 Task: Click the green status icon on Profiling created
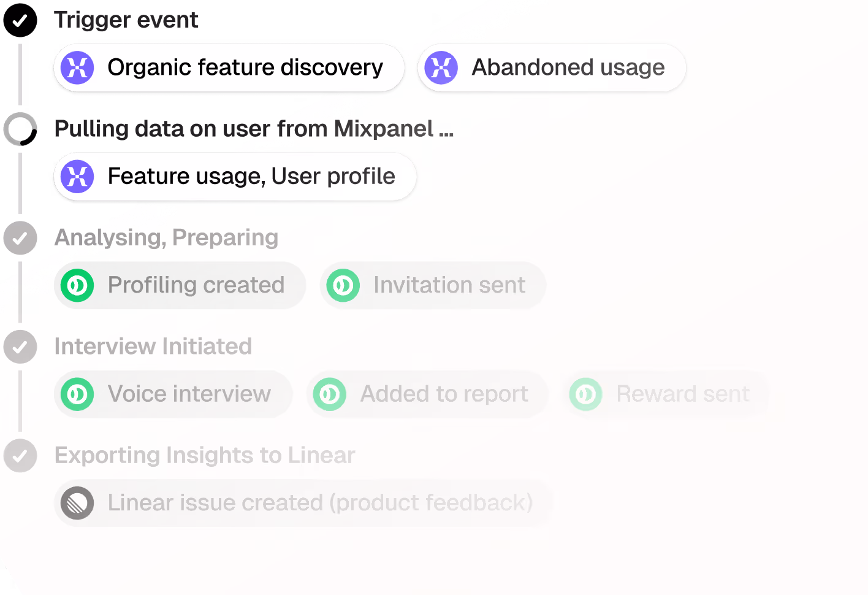(77, 285)
